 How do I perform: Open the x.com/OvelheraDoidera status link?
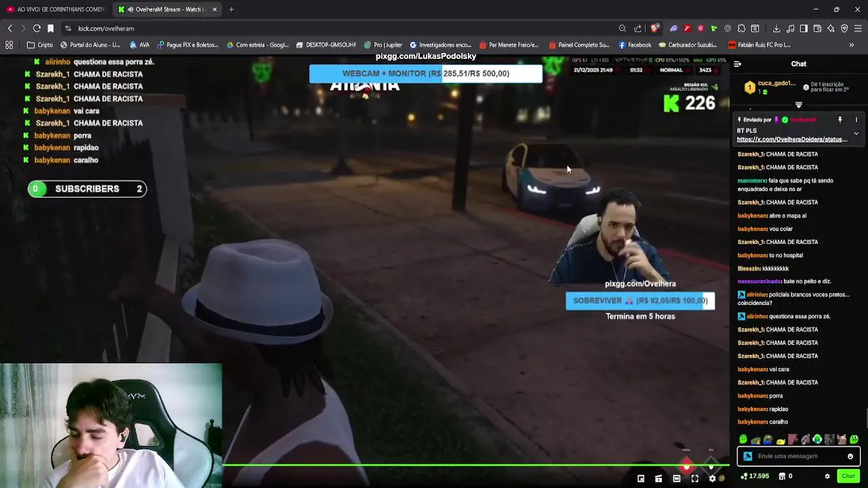click(x=792, y=140)
